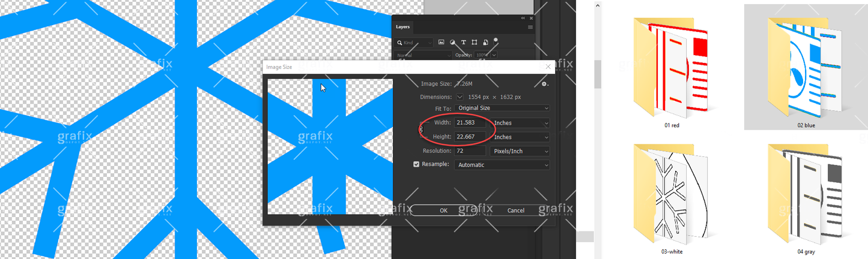The height and width of the screenshot is (259, 868).
Task: Open the Dimensions unit dropdown arrow
Action: pos(460,97)
